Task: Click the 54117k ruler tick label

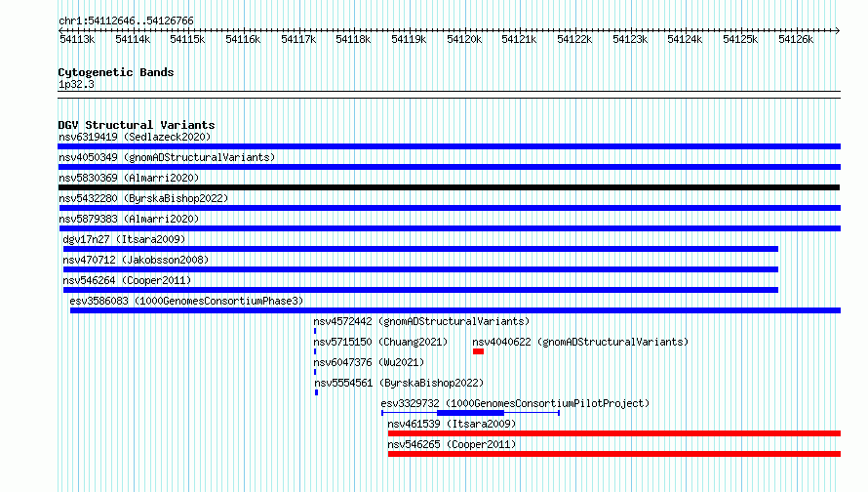Action: click(x=298, y=39)
